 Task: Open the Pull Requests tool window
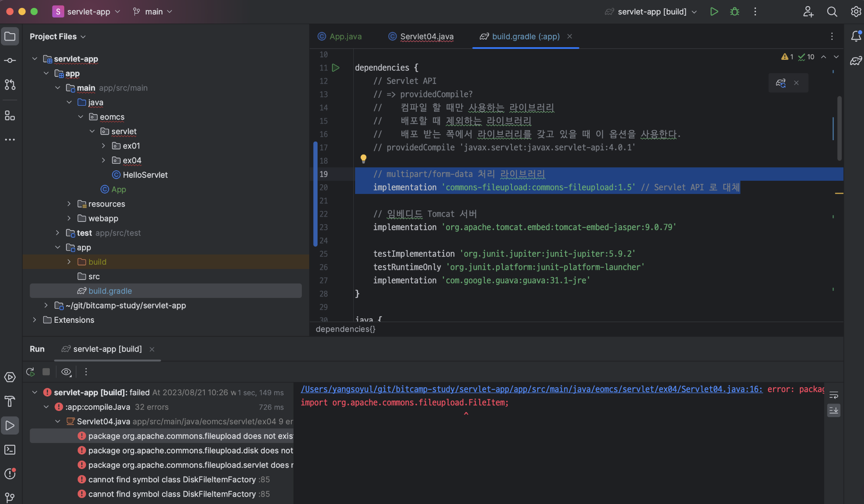coord(10,84)
